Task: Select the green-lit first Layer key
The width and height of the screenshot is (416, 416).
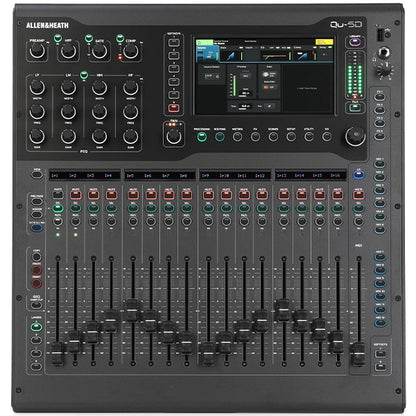Action: coord(37,327)
